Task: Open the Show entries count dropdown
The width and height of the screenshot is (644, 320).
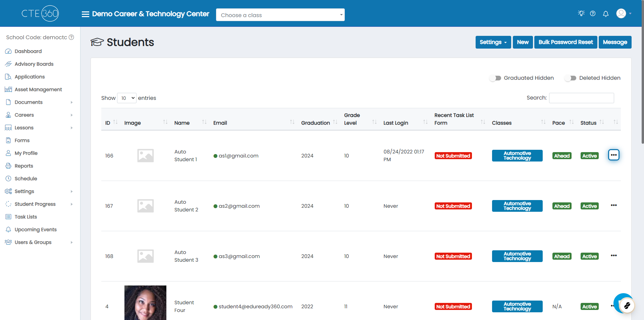Action: [x=127, y=98]
